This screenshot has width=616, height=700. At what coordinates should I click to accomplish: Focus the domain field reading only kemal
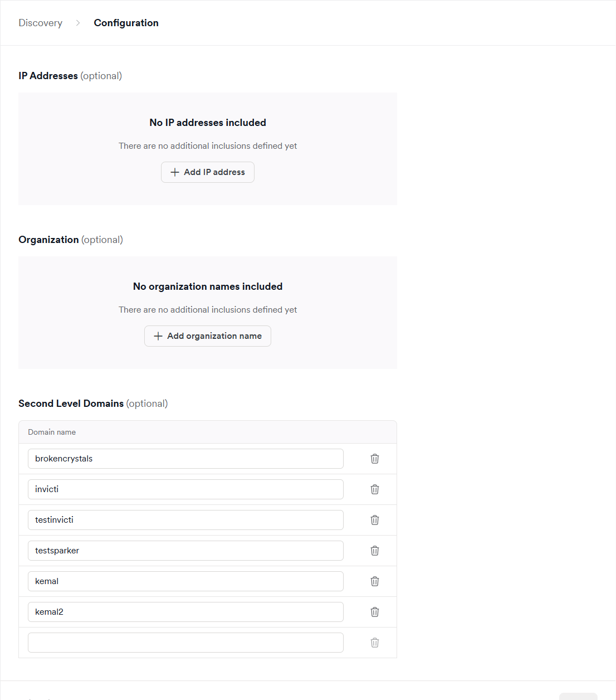pyautogui.click(x=185, y=581)
